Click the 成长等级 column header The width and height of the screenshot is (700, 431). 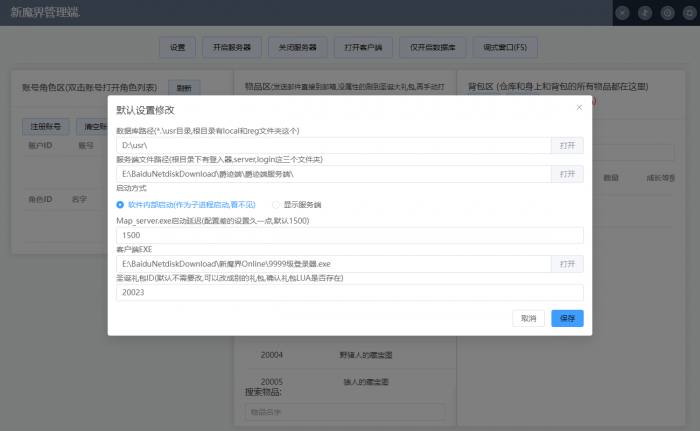click(660, 178)
